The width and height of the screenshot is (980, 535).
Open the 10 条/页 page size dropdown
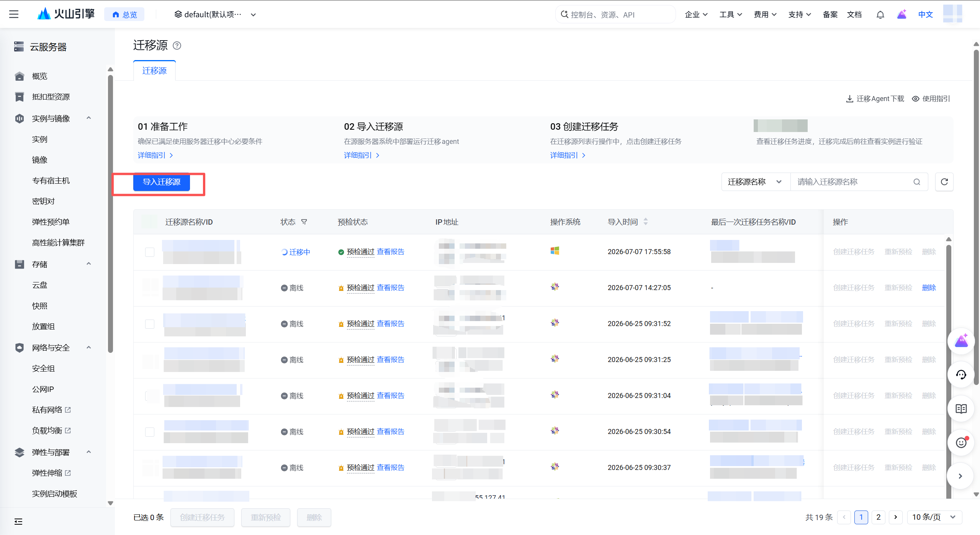pyautogui.click(x=934, y=517)
